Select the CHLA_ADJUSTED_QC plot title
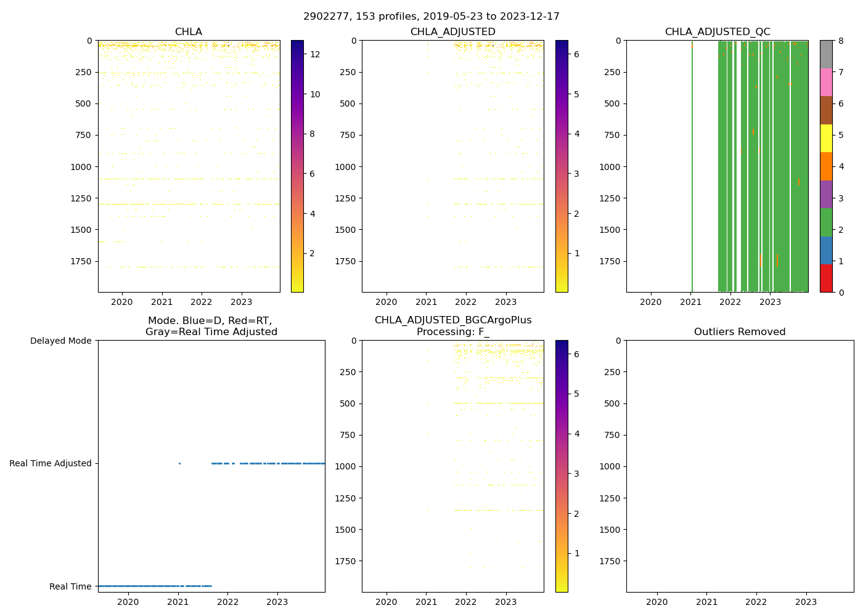863x616 pixels. (x=717, y=32)
